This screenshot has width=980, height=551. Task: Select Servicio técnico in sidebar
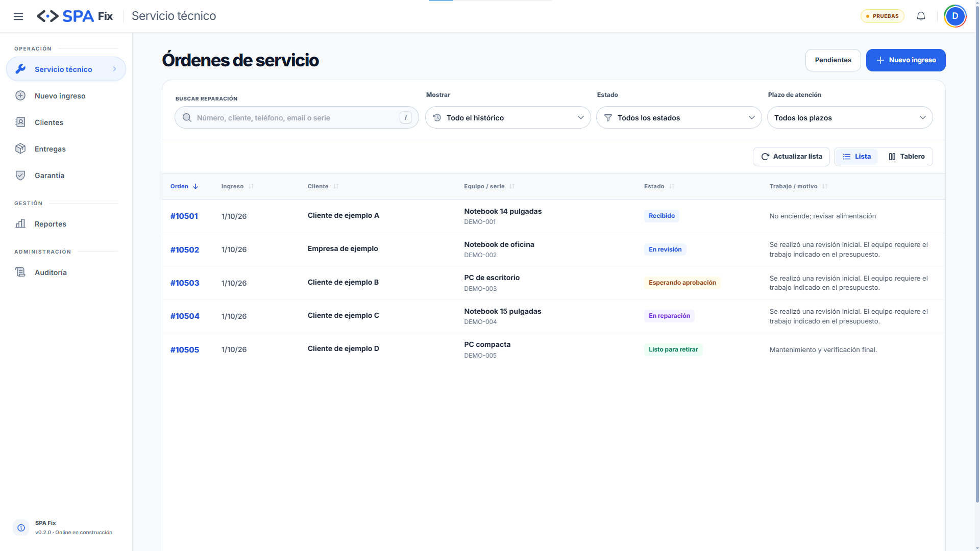[x=66, y=69]
